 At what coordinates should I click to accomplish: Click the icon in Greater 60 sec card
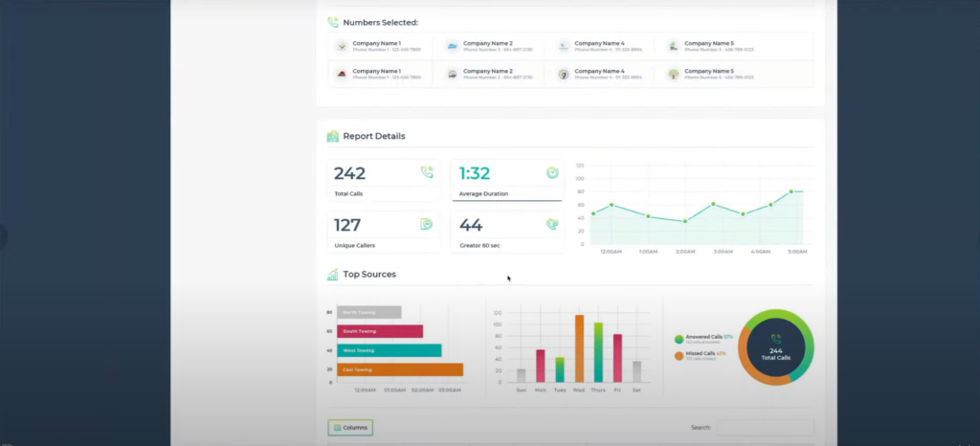coord(552,224)
